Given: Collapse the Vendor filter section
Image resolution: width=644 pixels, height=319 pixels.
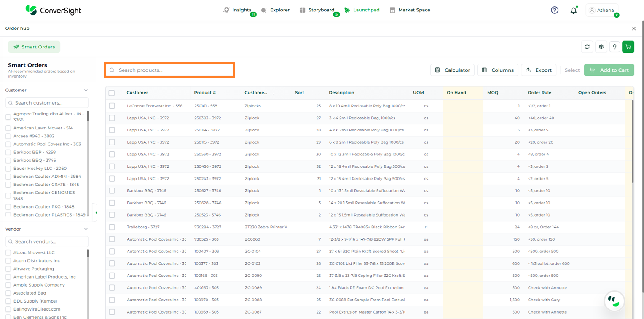Looking at the screenshot, I should (86, 229).
